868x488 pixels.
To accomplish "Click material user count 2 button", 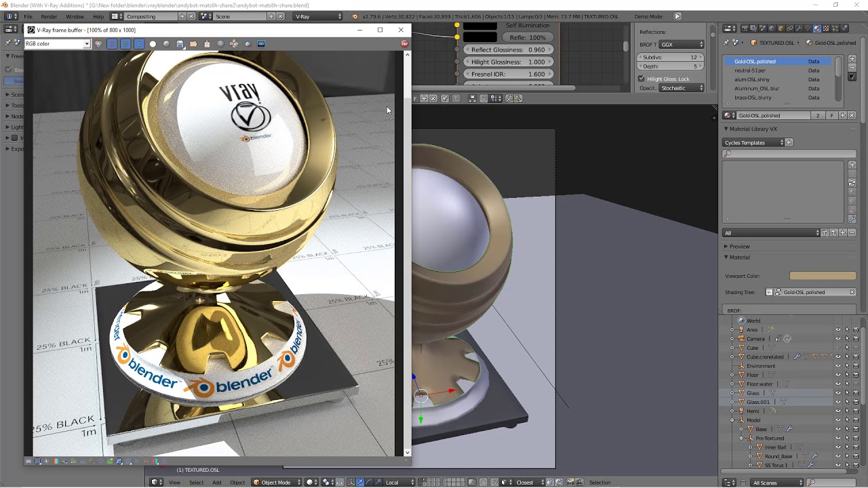I will (818, 115).
